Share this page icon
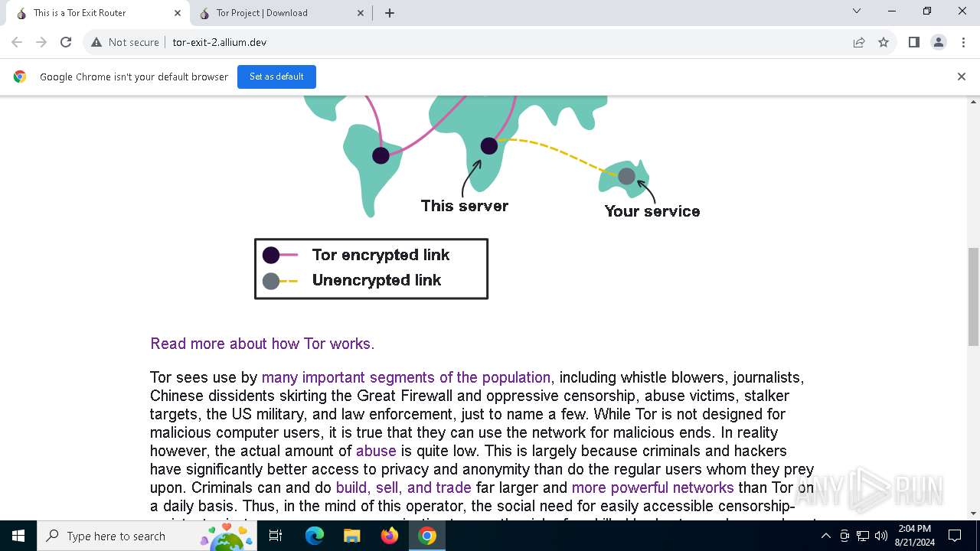980x551 pixels. (x=859, y=42)
